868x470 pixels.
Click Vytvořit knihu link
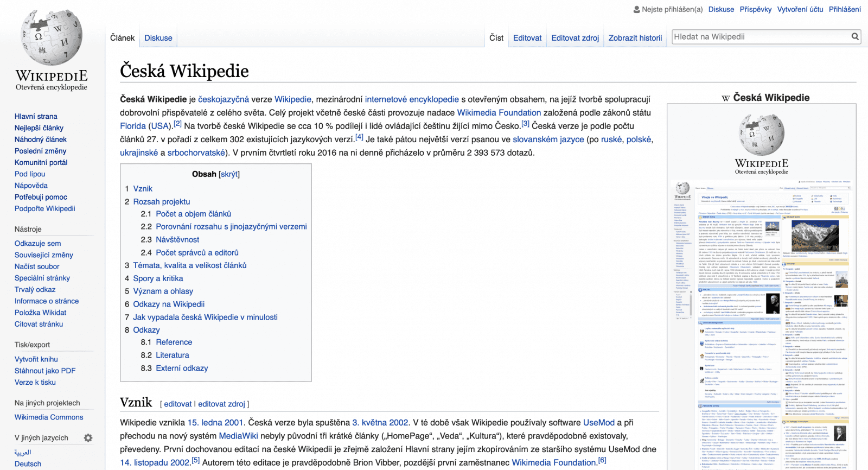click(x=36, y=359)
